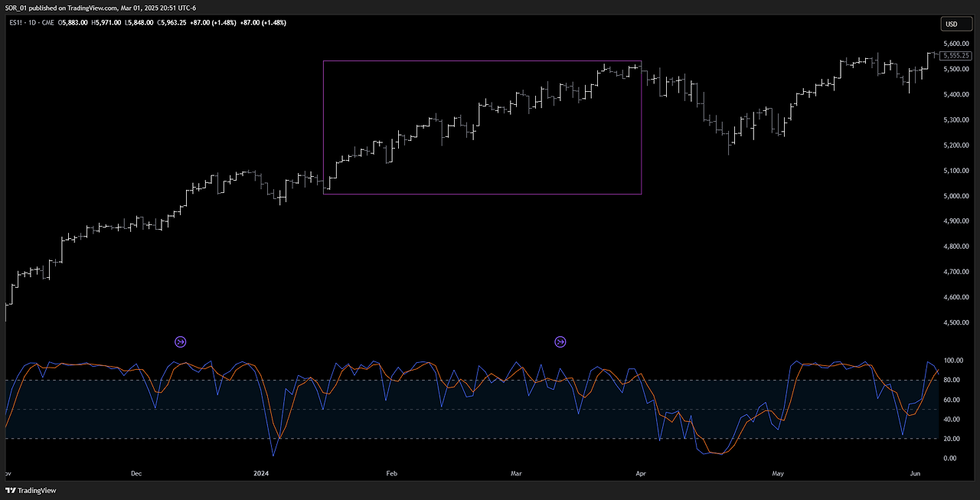Click the contract rollover icon near December
Image resolution: width=980 pixels, height=500 pixels.
tap(181, 342)
